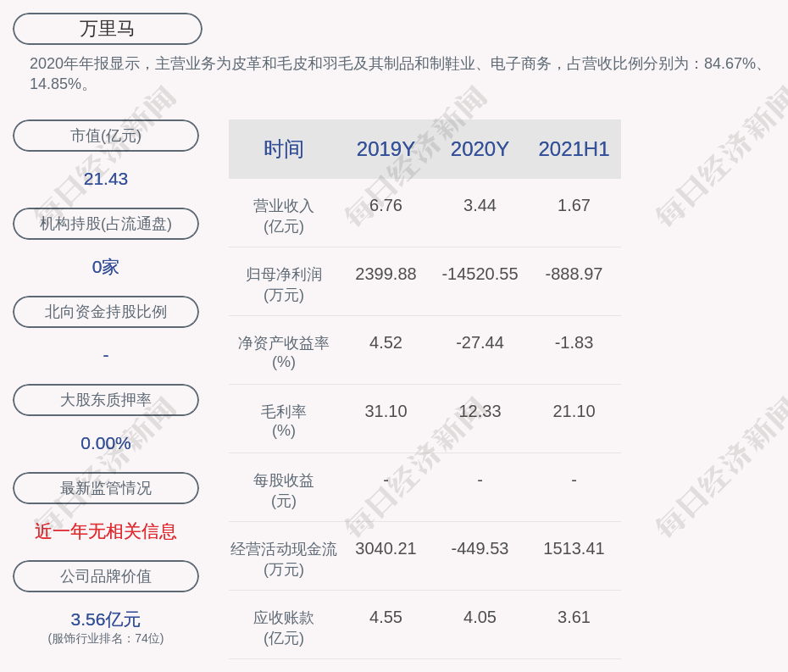788x672 pixels.
Task: Click ROE value -27.44
Action: [x=480, y=343]
